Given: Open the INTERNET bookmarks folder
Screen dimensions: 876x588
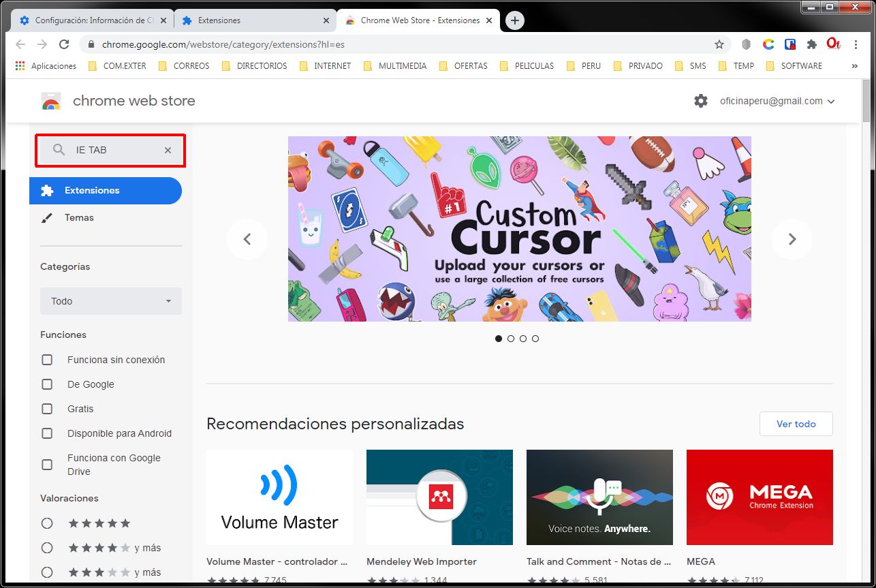Looking at the screenshot, I should (x=324, y=66).
